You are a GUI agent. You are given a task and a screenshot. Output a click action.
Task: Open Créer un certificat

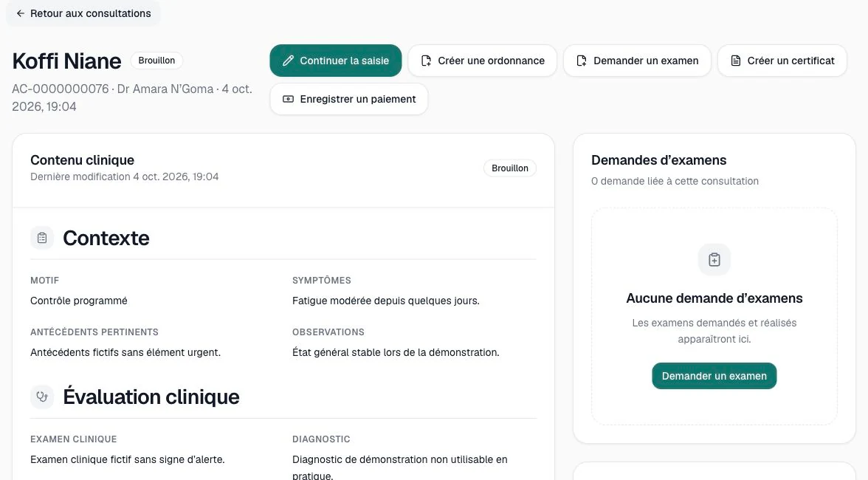click(782, 61)
